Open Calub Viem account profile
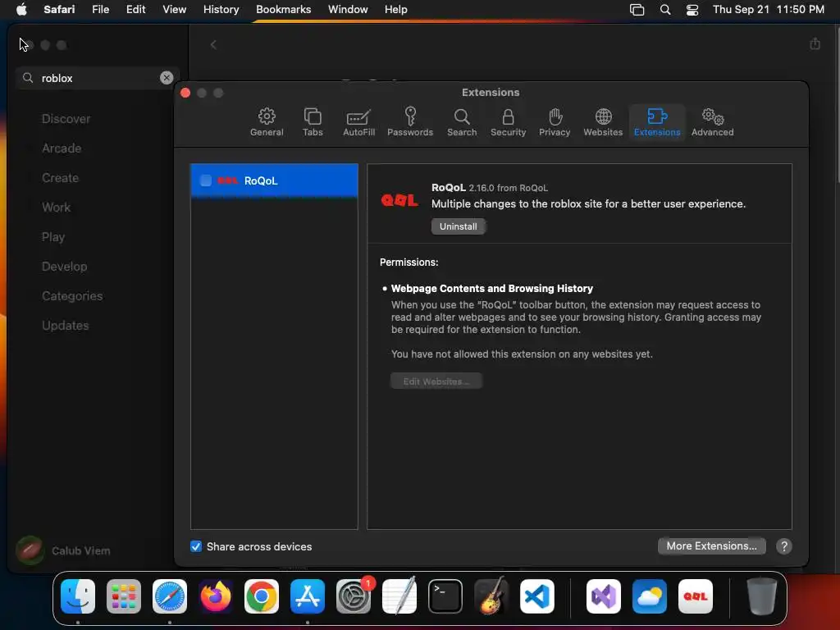 coord(63,550)
